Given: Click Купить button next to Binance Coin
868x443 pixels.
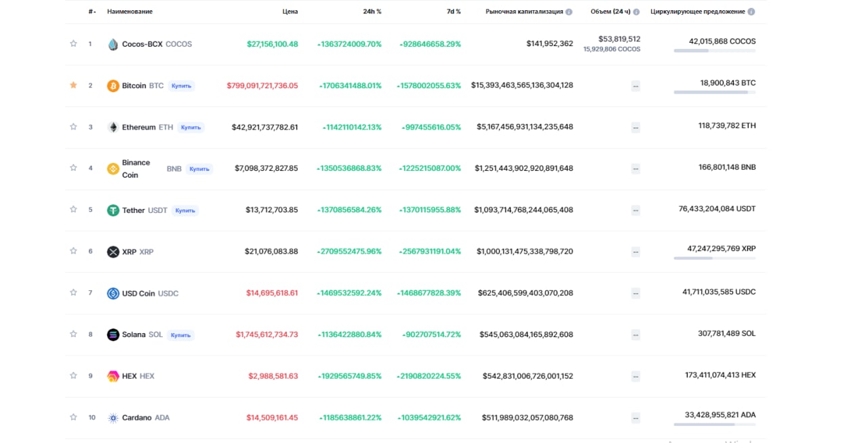Looking at the screenshot, I should (199, 169).
